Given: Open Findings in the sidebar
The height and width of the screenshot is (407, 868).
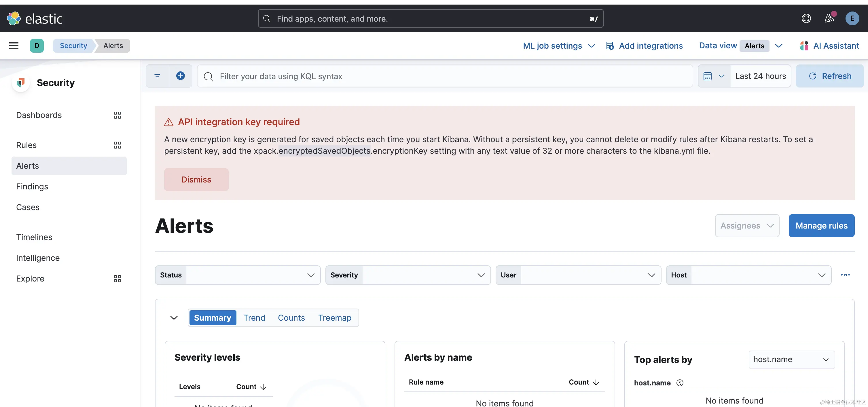Looking at the screenshot, I should point(32,187).
